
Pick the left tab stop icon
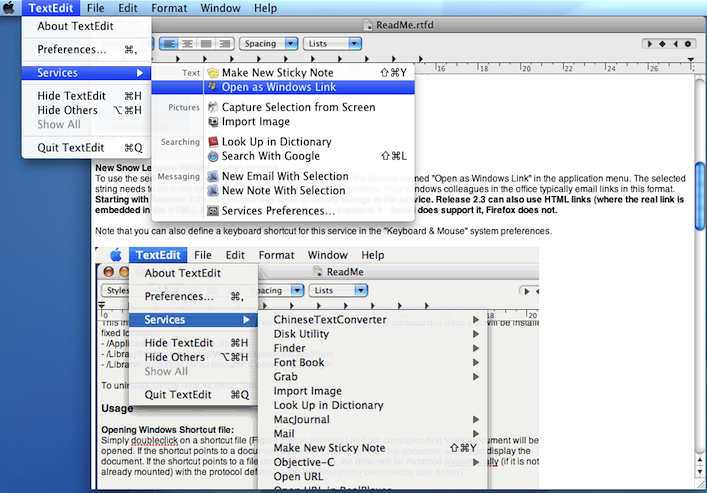(650, 44)
